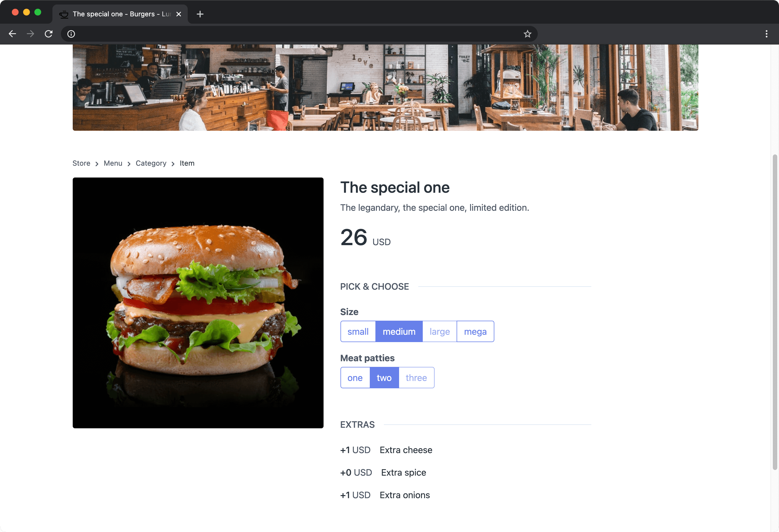Select the 'small' size option
The height and width of the screenshot is (532, 779).
[x=358, y=331]
